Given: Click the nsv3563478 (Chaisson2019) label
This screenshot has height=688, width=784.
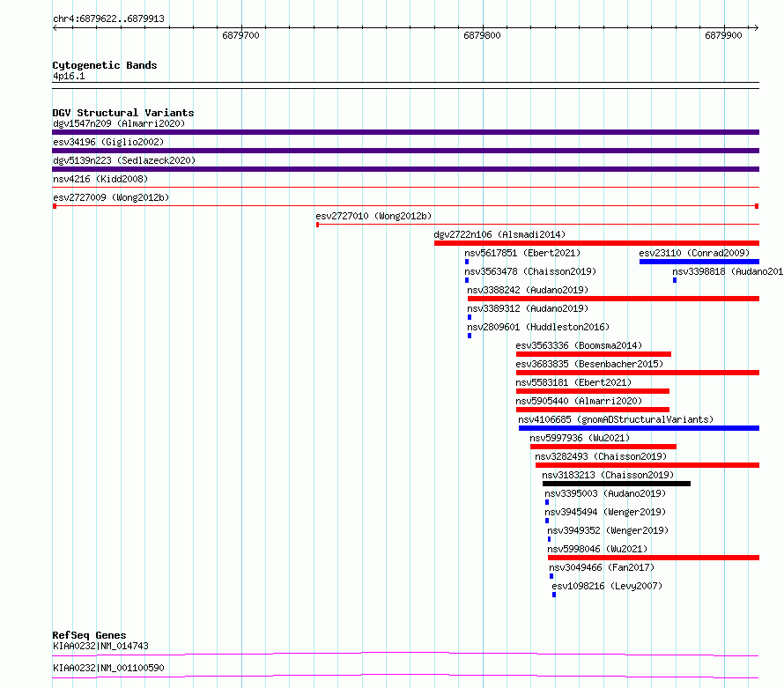Looking at the screenshot, I should click(530, 271).
